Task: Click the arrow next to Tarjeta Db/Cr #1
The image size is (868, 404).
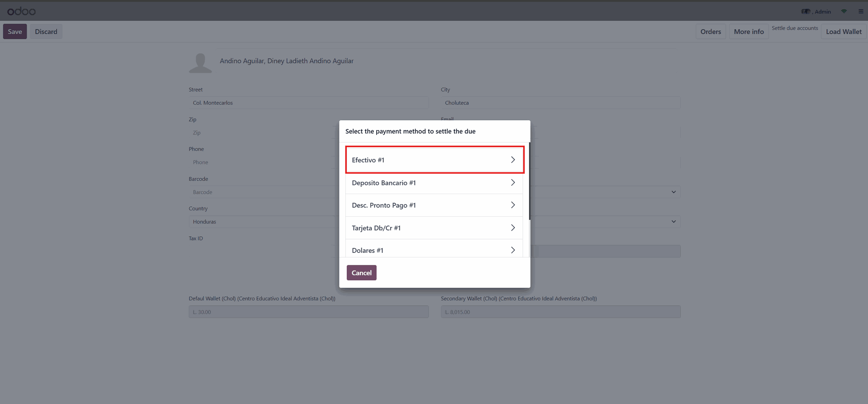Action: (513, 228)
